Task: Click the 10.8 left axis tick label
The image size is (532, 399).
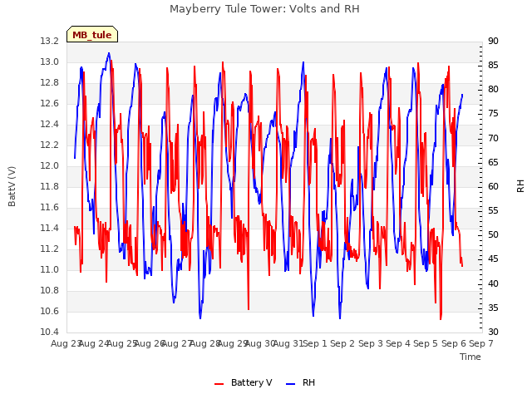Action: [50, 290]
